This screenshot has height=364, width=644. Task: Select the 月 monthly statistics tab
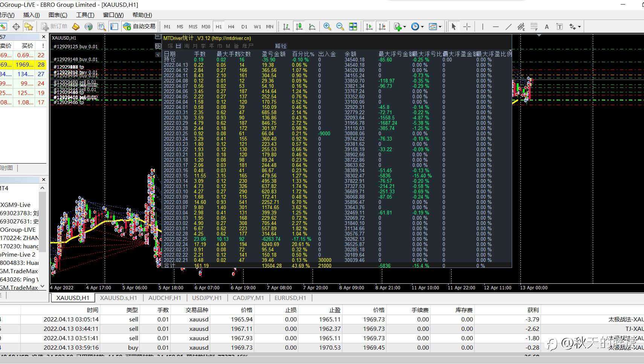pyautogui.click(x=195, y=46)
